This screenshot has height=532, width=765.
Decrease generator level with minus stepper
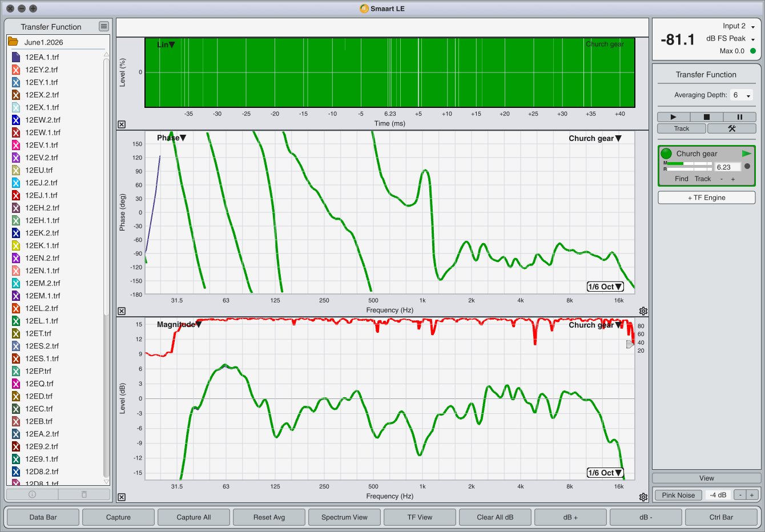click(740, 495)
